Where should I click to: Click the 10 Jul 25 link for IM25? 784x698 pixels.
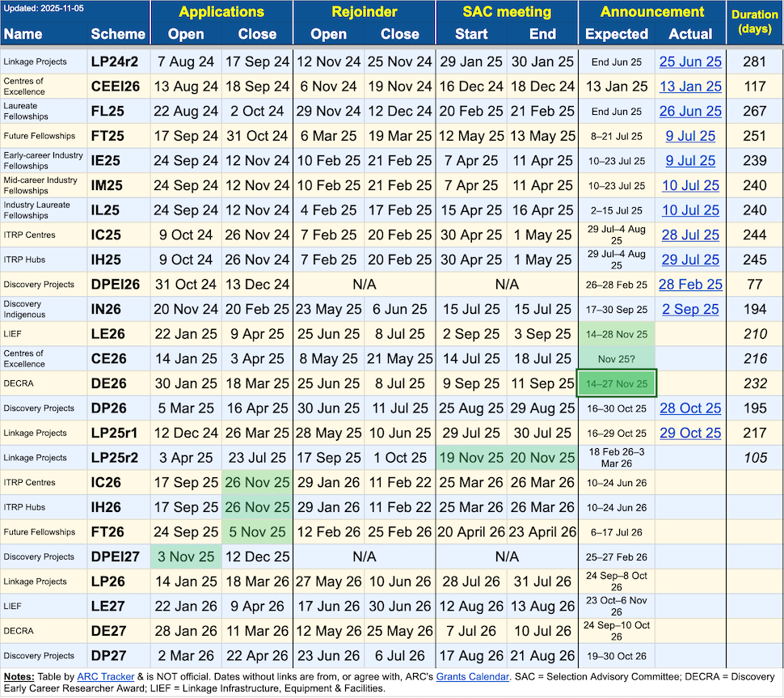click(690, 186)
